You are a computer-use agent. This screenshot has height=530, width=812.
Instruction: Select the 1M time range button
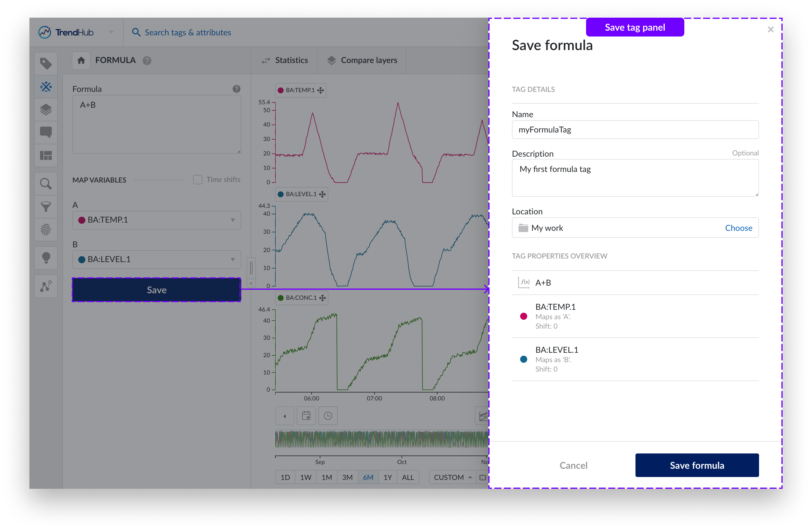coord(327,477)
